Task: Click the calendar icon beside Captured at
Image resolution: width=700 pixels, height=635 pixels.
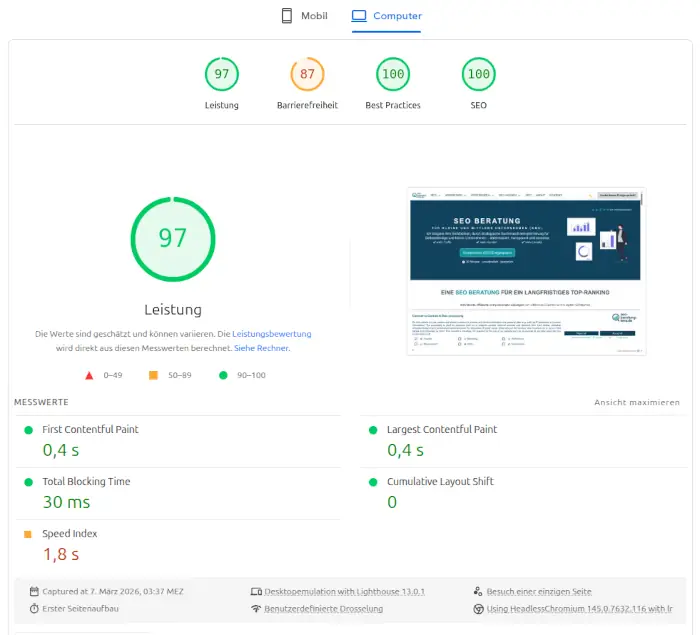Action: pos(34,591)
